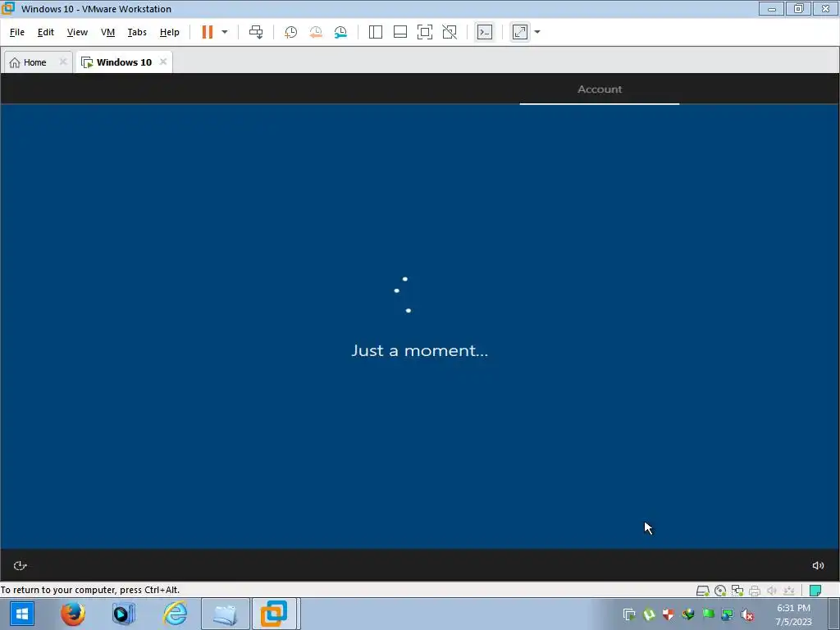Open the Help menu

[x=169, y=32]
